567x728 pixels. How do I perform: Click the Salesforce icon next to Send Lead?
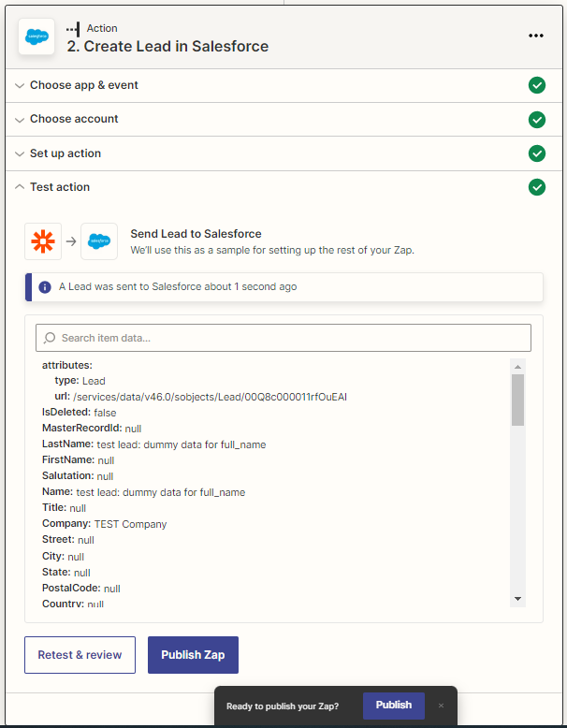pos(99,241)
